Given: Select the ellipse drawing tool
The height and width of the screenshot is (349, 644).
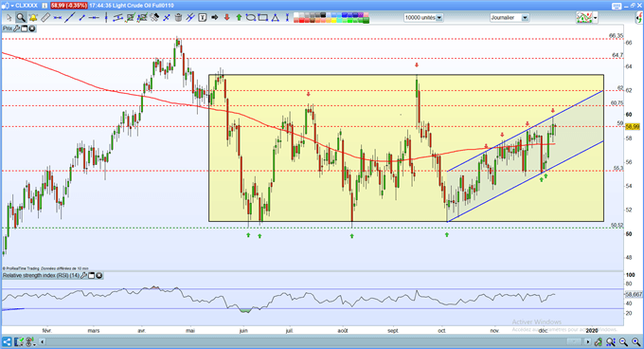Looking at the screenshot, I should coord(251,18).
